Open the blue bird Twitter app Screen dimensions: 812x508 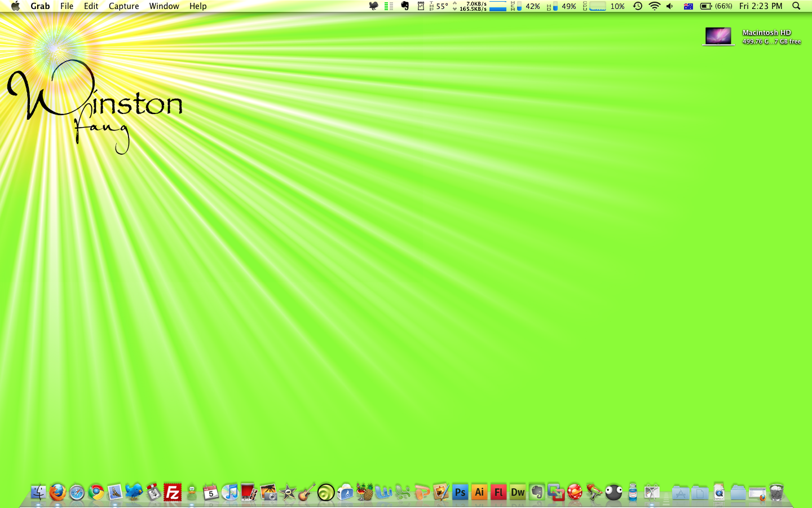pos(134,492)
